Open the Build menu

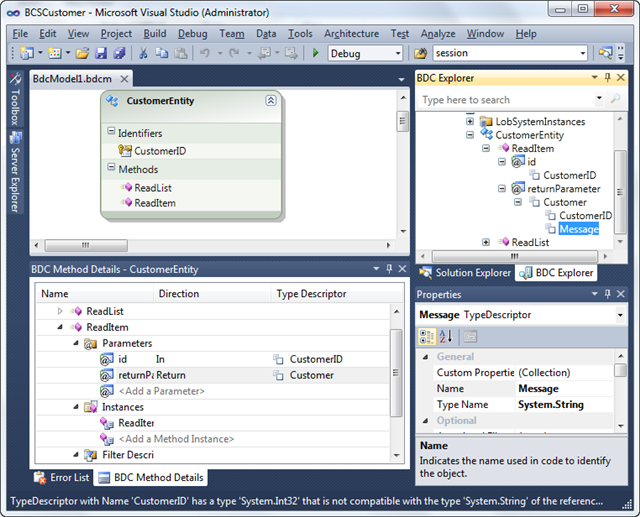coord(155,34)
